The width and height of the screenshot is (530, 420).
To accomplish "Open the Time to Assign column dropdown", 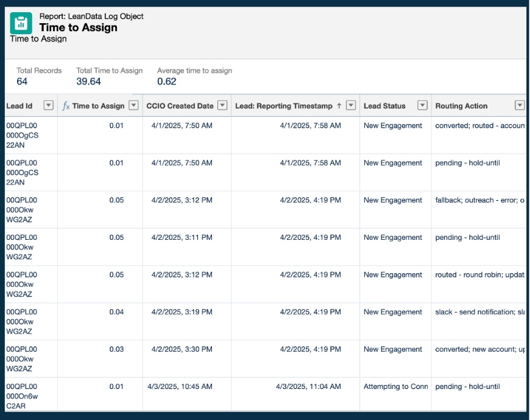I will pos(134,105).
